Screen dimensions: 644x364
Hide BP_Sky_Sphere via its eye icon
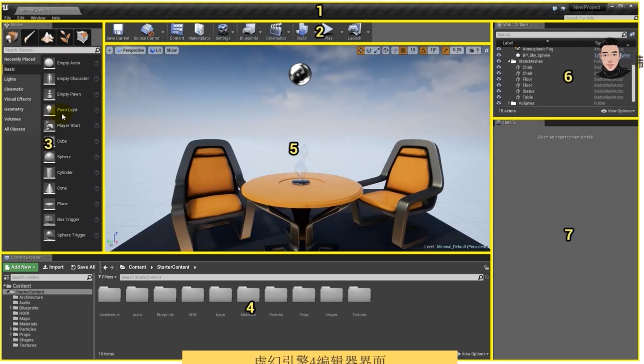498,55
